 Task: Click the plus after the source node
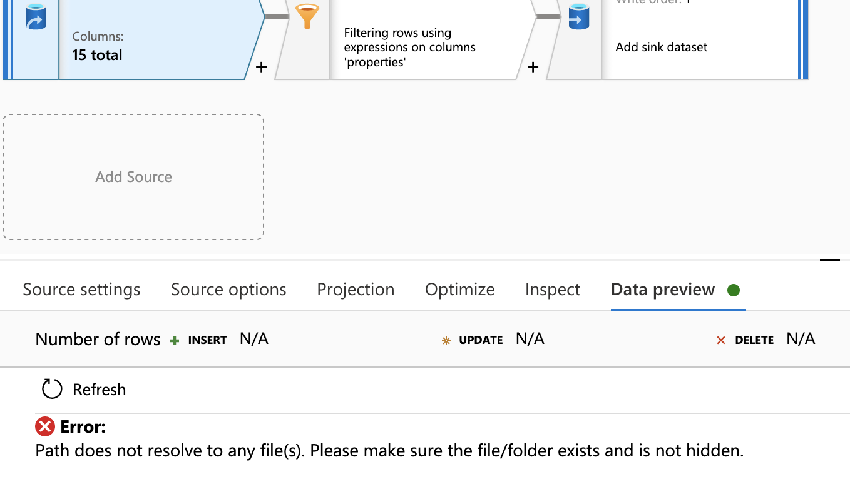[x=262, y=67]
